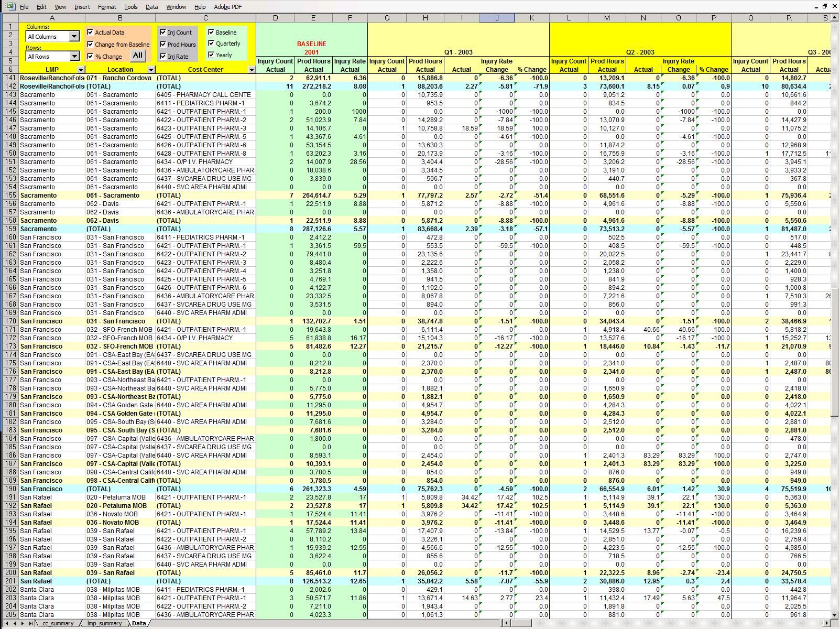Toggle the Yearly checkbox

click(211, 55)
